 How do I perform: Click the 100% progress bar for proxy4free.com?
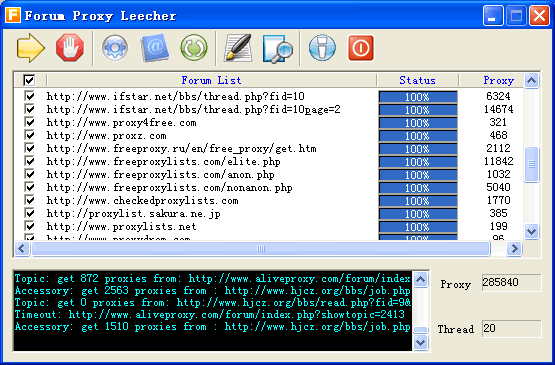click(418, 123)
